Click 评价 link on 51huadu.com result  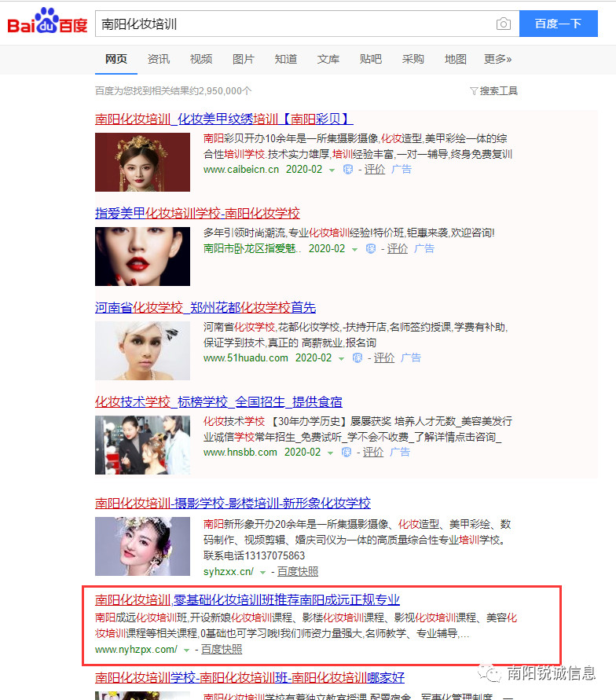tap(383, 357)
